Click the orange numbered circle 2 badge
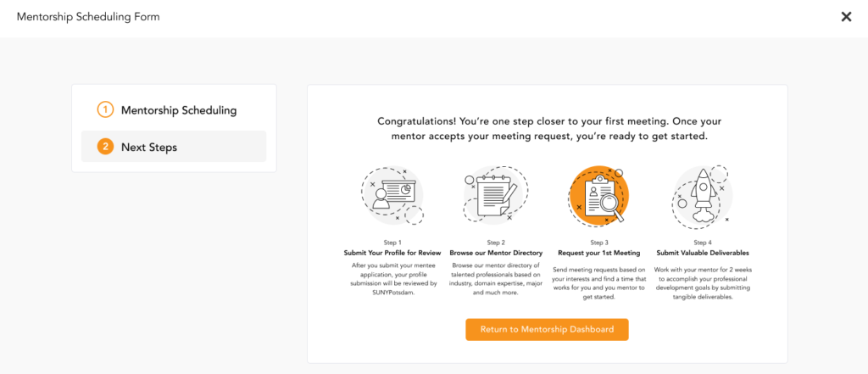Image resolution: width=868 pixels, height=374 pixels. 105,148
